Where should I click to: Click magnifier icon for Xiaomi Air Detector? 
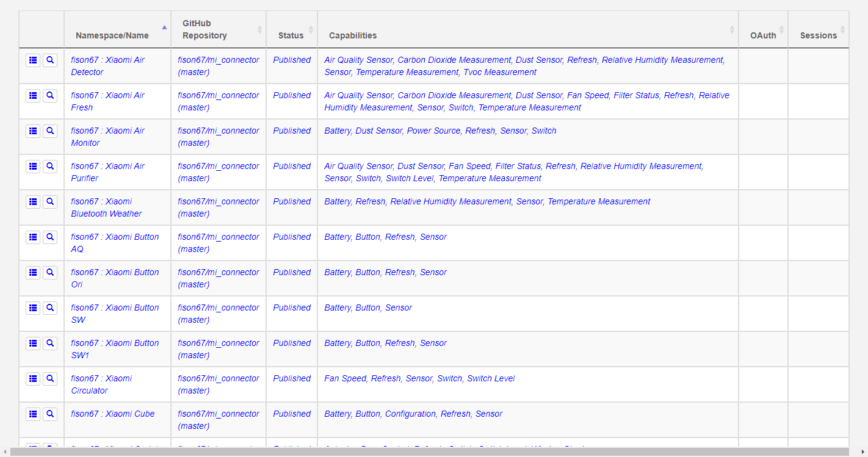tap(50, 60)
